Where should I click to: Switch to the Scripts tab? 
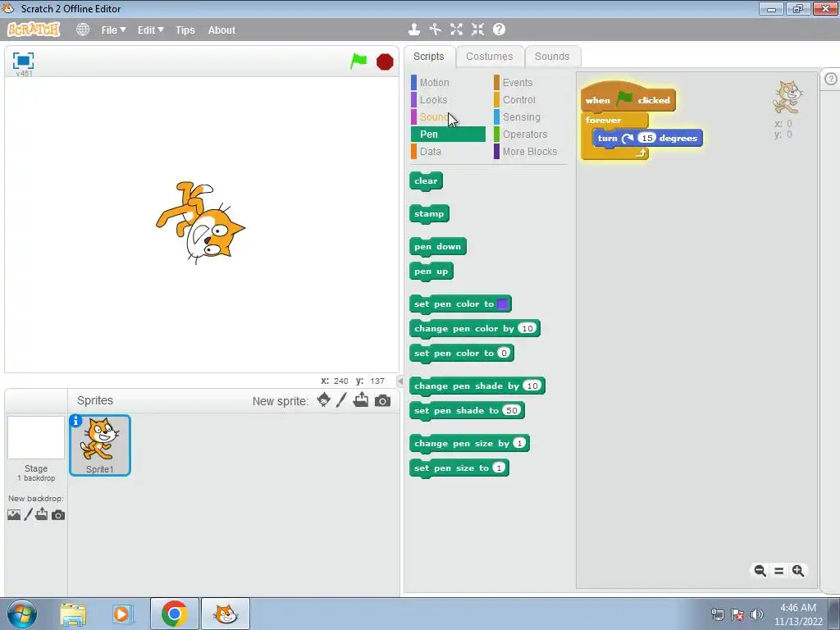point(428,57)
